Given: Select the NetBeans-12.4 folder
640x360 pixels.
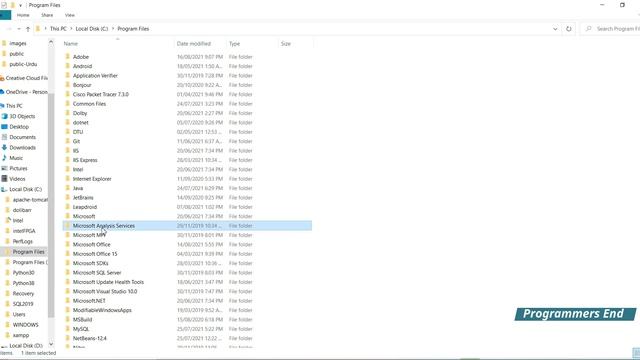Looking at the screenshot, I should point(89,338).
